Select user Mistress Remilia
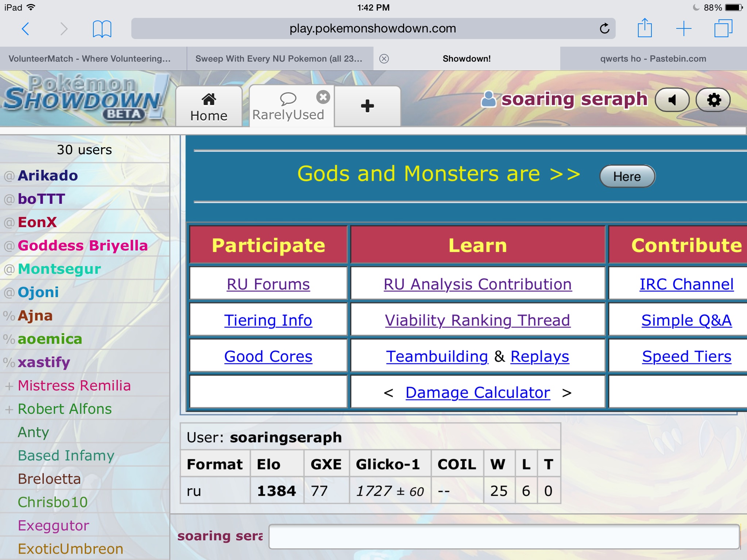 coord(85,385)
